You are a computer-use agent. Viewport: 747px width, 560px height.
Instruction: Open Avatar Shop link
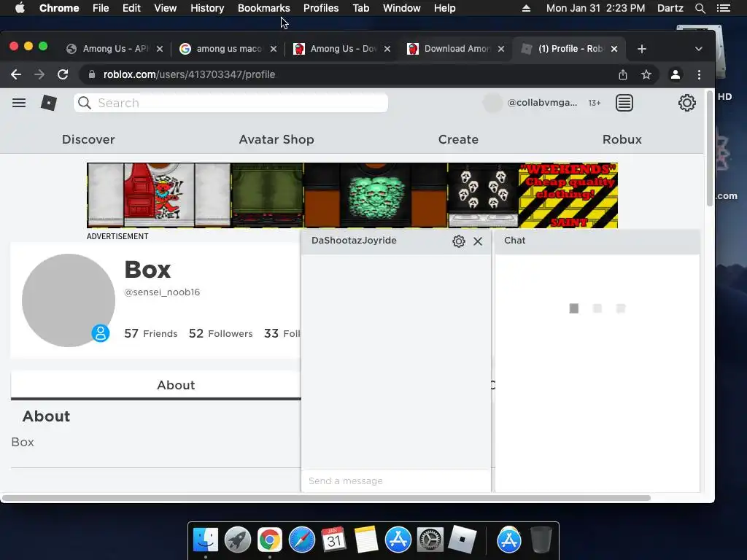click(276, 139)
